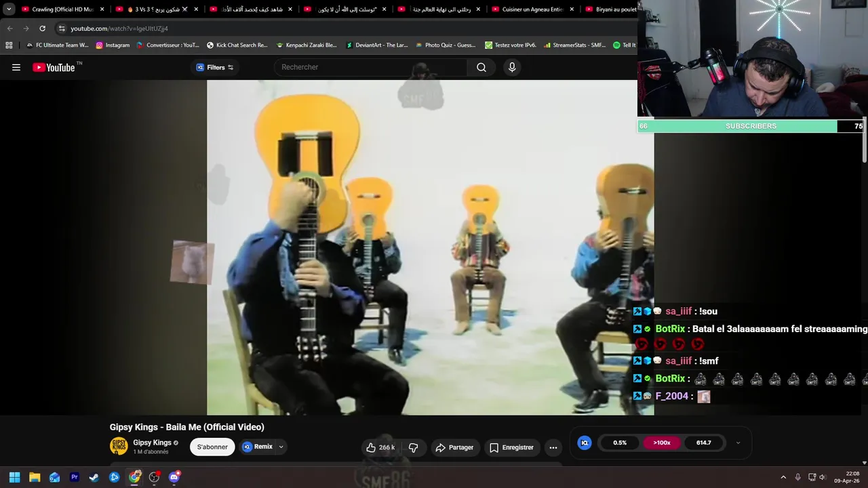Screen dimensions: 868x488
Task: Open Steam from the taskbar
Action: [x=94, y=477]
